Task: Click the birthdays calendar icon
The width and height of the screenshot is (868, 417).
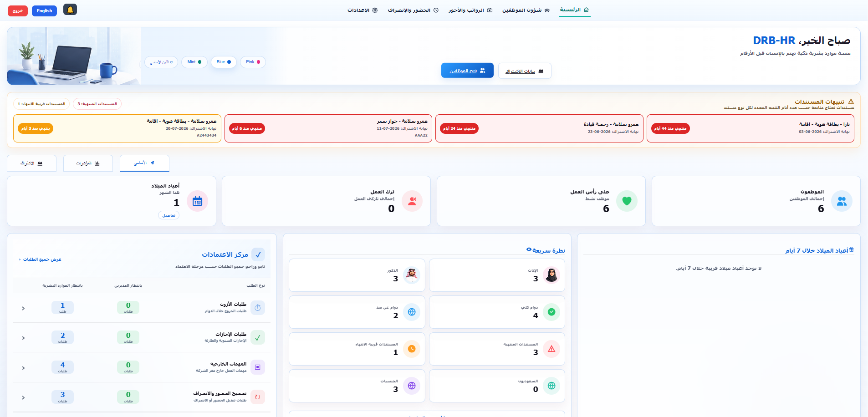Action: (197, 201)
